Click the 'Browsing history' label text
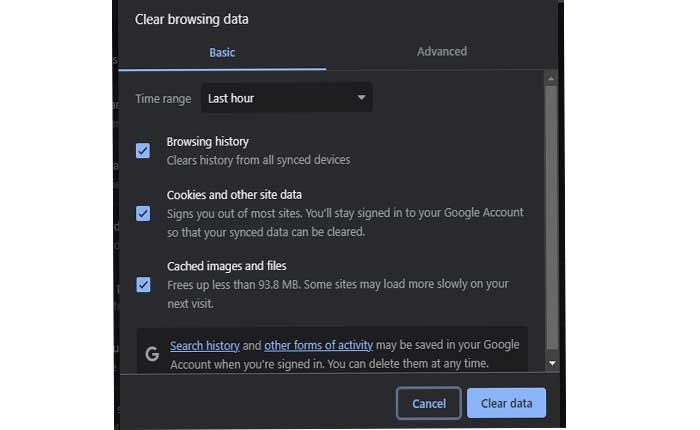The height and width of the screenshot is (430, 700). pos(207,142)
